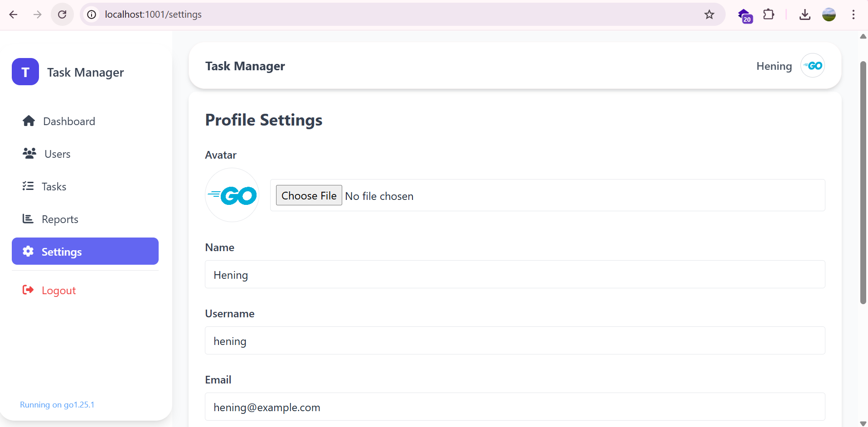Screen dimensions: 868x427
Task: Click the Users group icon
Action: pos(29,154)
